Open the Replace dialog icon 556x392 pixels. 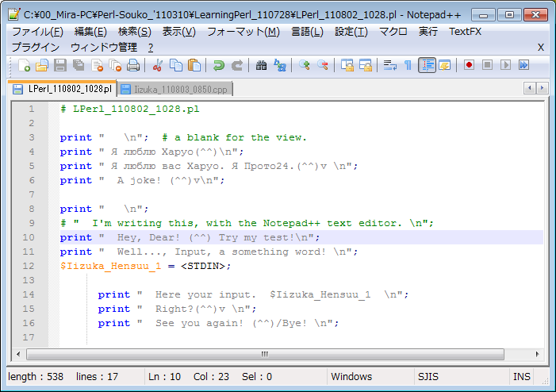click(280, 65)
